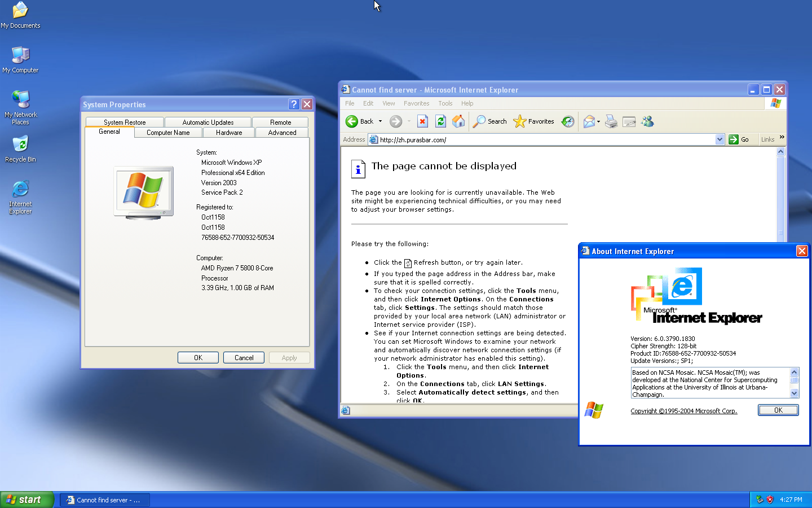
Task: Click the Mail envelope icon
Action: point(589,121)
